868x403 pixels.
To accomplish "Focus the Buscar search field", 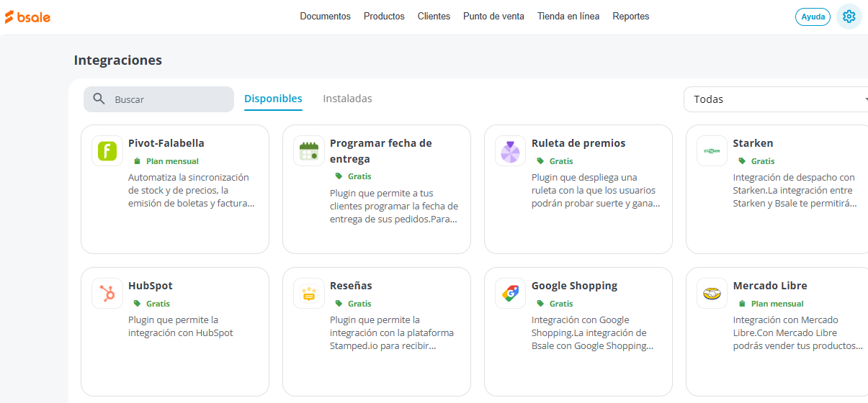I will pyautogui.click(x=158, y=99).
